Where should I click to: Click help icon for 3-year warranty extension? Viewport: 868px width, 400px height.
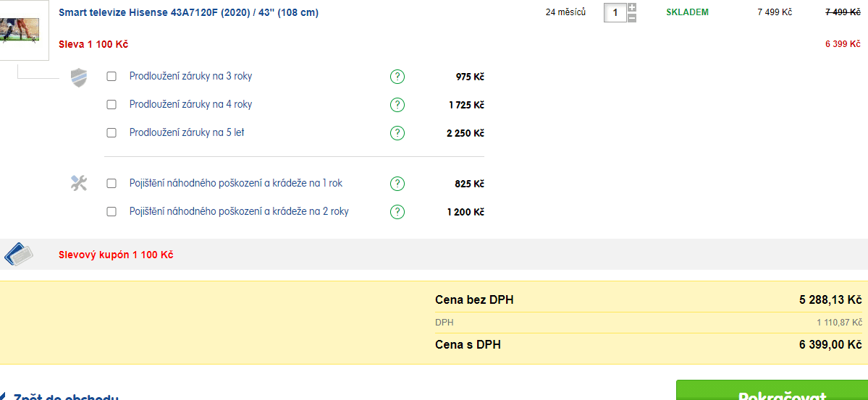pyautogui.click(x=397, y=77)
